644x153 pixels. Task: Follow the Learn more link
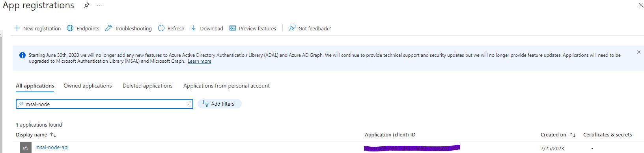tap(200, 61)
